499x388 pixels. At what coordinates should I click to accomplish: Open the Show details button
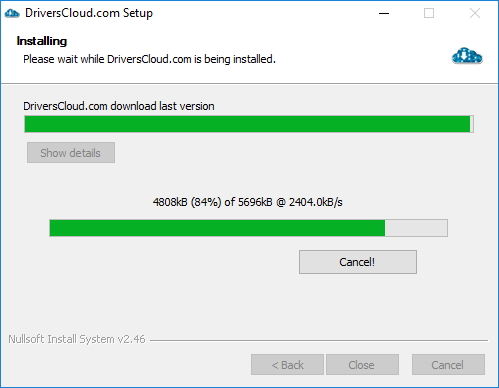pyautogui.click(x=71, y=153)
